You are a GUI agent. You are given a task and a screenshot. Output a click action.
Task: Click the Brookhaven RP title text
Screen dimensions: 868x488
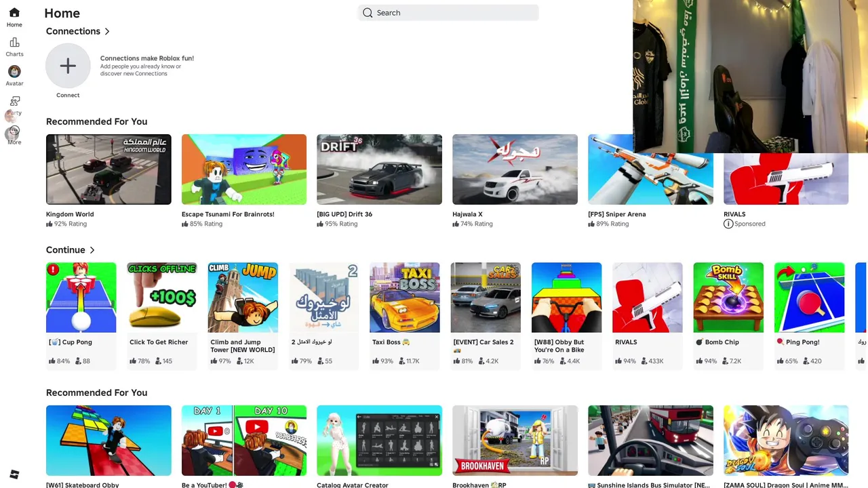[x=479, y=485]
